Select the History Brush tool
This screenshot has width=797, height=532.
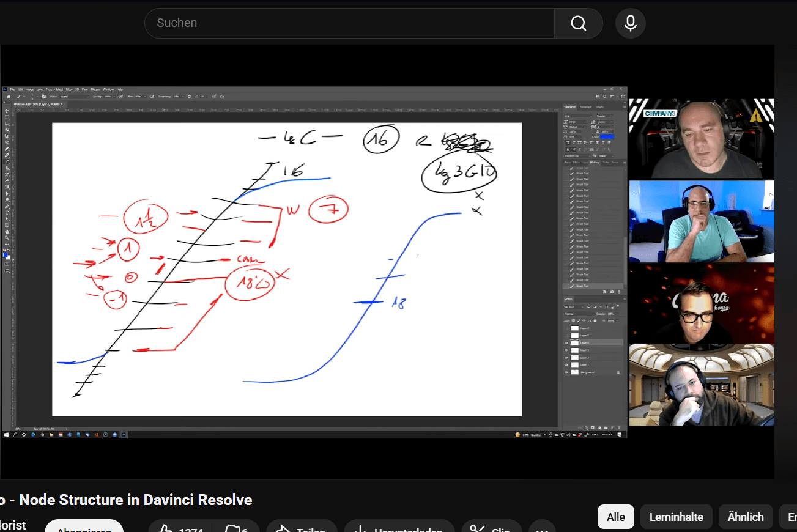[7, 174]
